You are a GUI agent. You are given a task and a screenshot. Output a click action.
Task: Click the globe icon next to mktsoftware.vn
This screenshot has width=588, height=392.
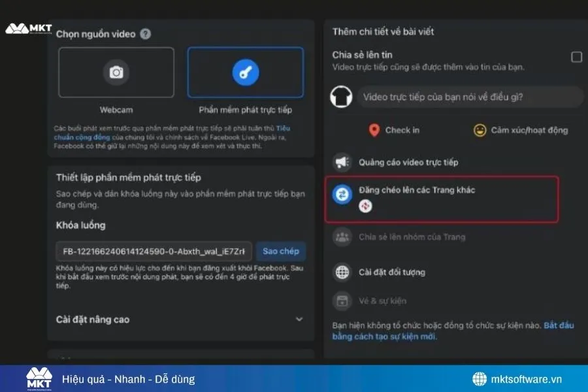[481, 378]
